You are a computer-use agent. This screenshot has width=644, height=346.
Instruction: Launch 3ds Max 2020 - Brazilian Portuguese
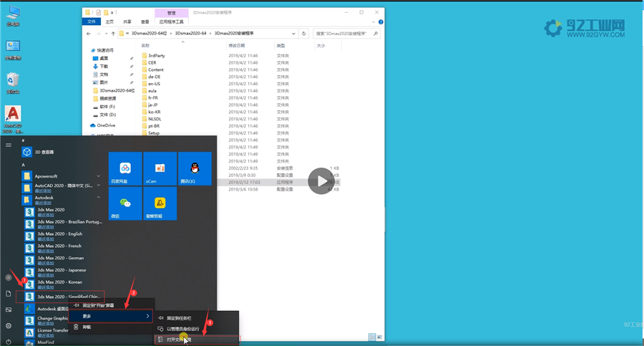pyautogui.click(x=64, y=224)
